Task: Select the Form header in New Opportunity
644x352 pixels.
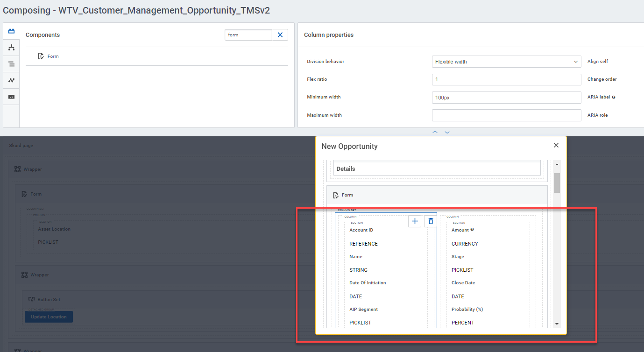Action: pyautogui.click(x=437, y=195)
